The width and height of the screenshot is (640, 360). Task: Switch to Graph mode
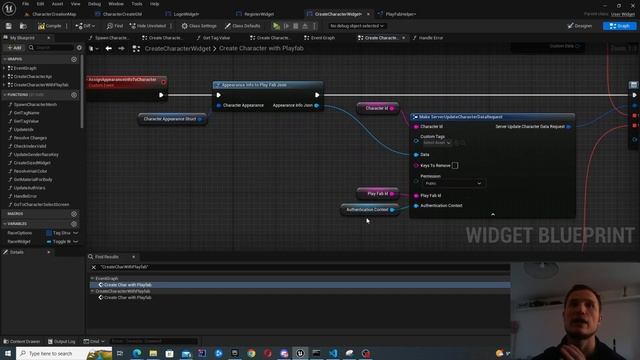(619, 26)
